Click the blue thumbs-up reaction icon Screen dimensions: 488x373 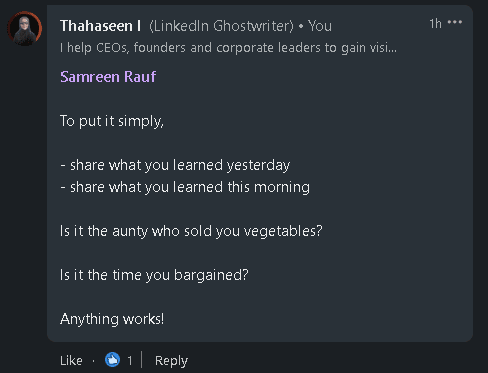[112, 360]
